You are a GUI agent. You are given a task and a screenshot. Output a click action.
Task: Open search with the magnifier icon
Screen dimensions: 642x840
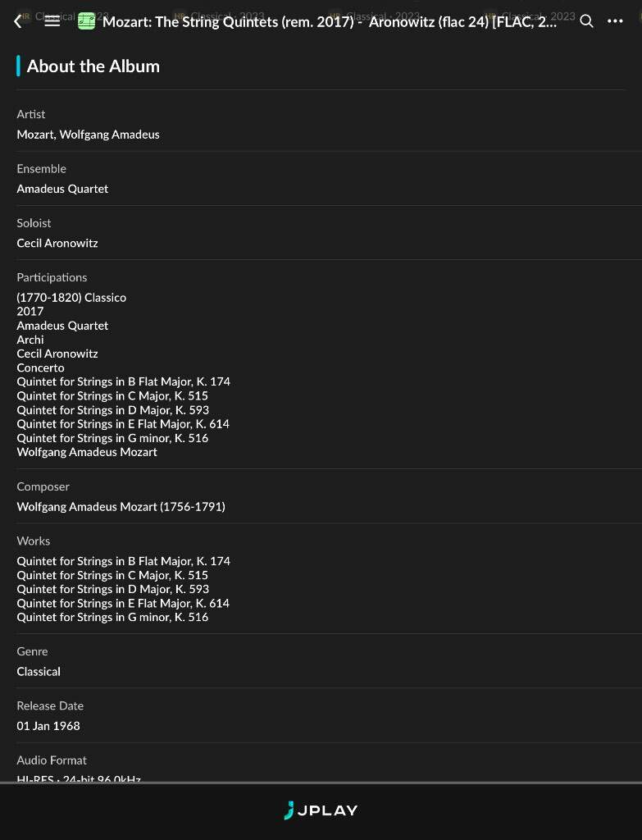[587, 21]
